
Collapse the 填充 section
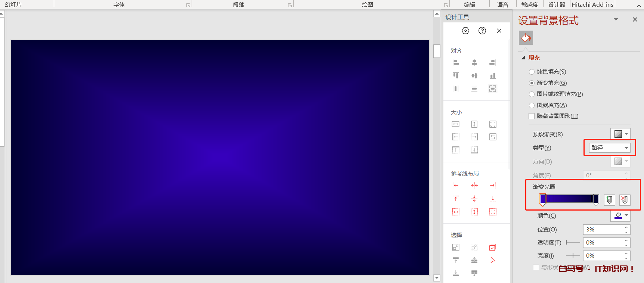pos(523,58)
